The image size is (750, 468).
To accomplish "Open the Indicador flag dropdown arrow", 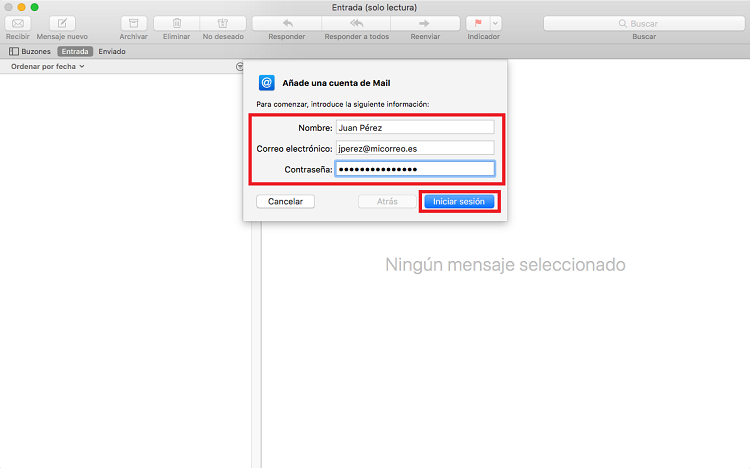I will pyautogui.click(x=496, y=23).
